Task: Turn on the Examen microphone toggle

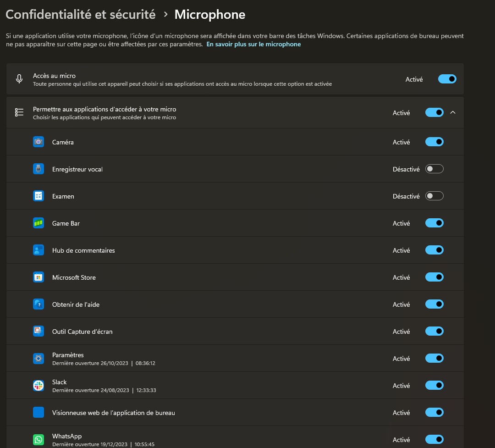Action: (434, 196)
